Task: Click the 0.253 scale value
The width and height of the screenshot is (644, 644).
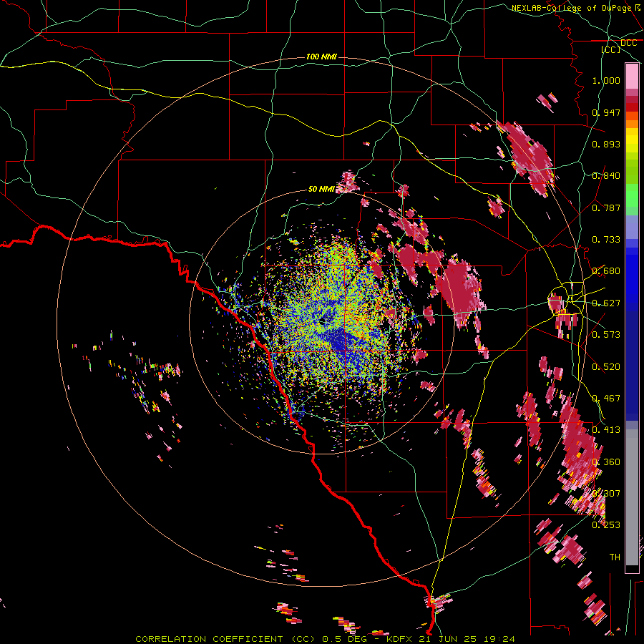Action: tap(606, 525)
